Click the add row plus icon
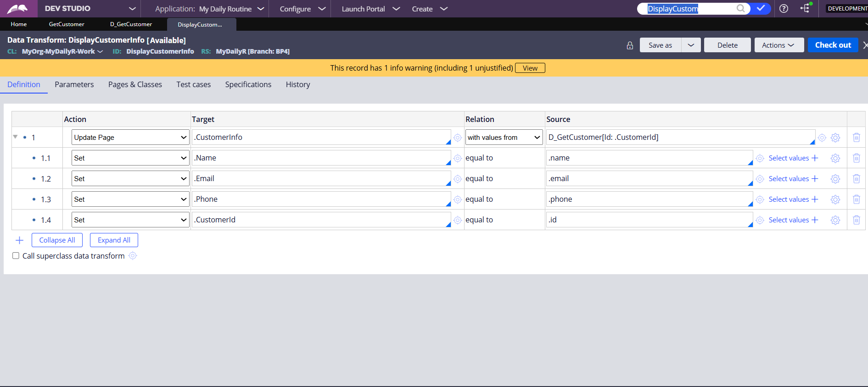The height and width of the screenshot is (387, 868). [x=19, y=240]
